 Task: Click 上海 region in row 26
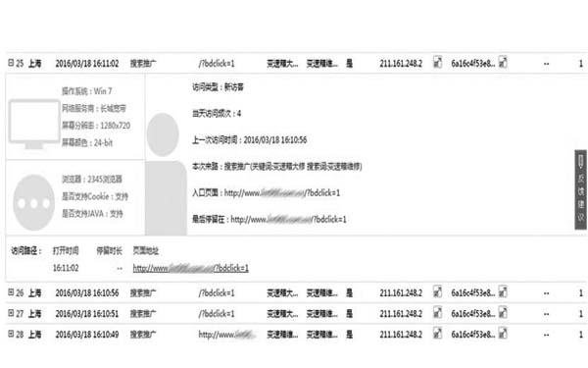[x=35, y=292]
